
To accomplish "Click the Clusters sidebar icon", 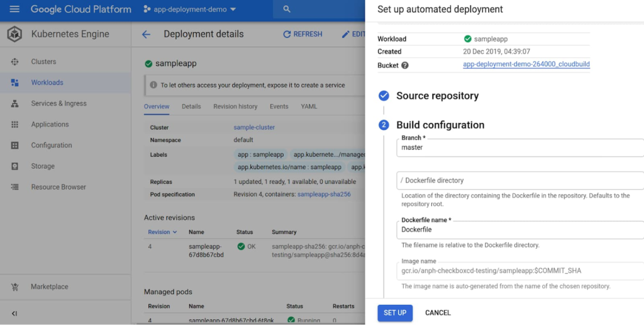I will point(15,62).
